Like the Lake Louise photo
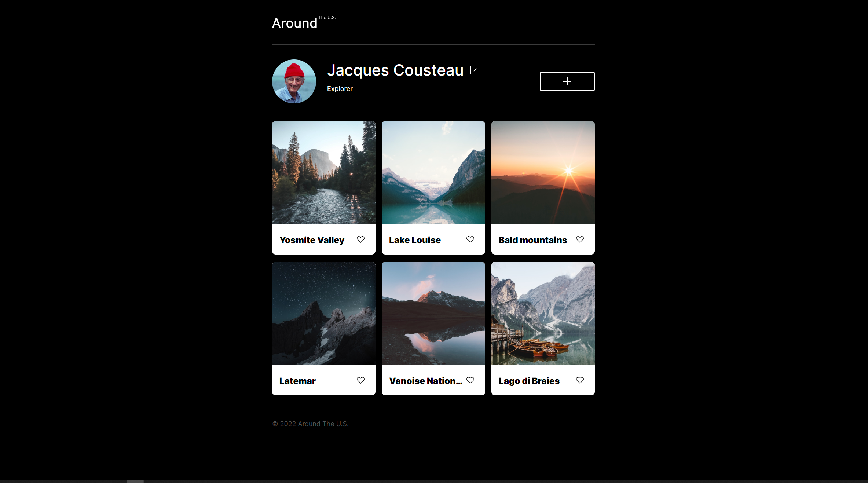 (470, 239)
